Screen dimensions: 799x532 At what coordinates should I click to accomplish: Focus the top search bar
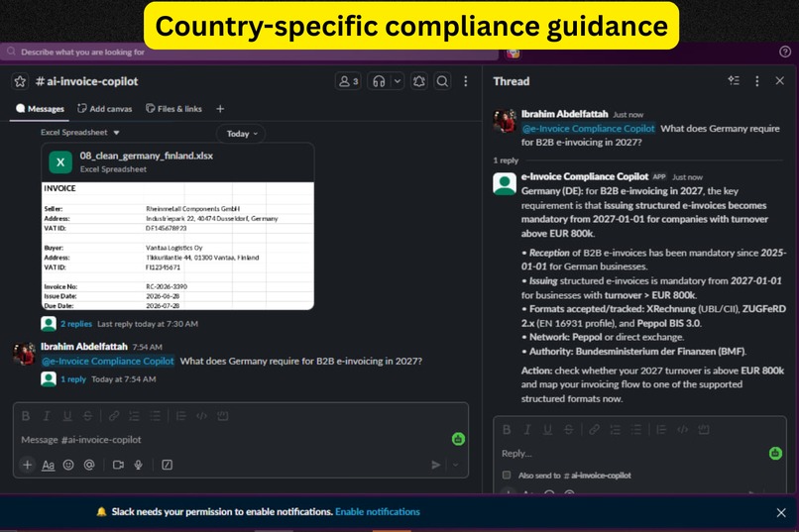coord(250,52)
